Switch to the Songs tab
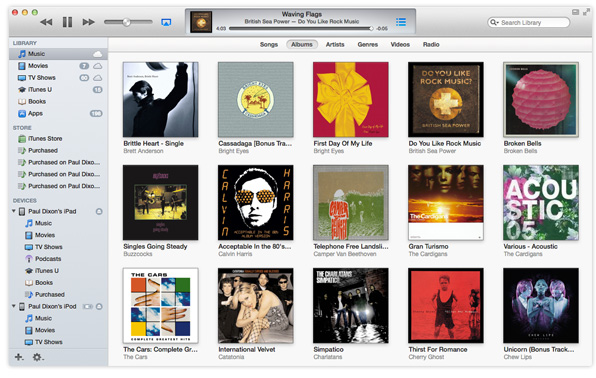The image size is (596, 378). click(269, 44)
